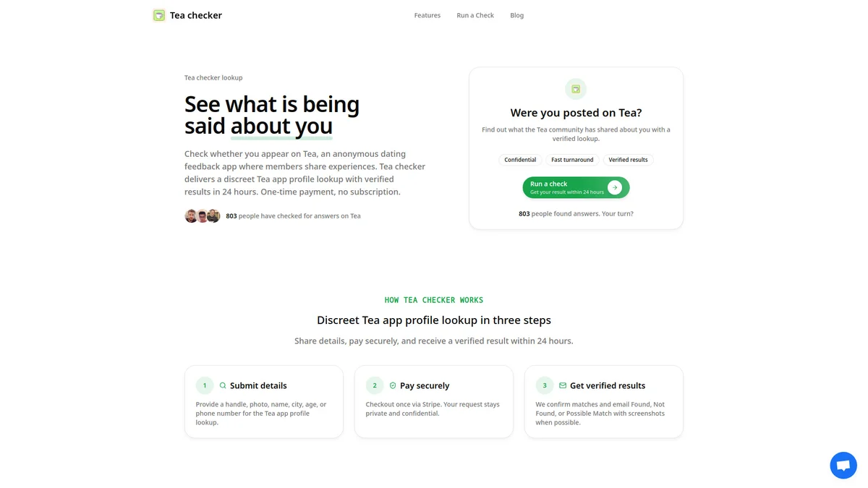Click the Tea checker brand name link
The image size is (868, 488).
tap(196, 15)
